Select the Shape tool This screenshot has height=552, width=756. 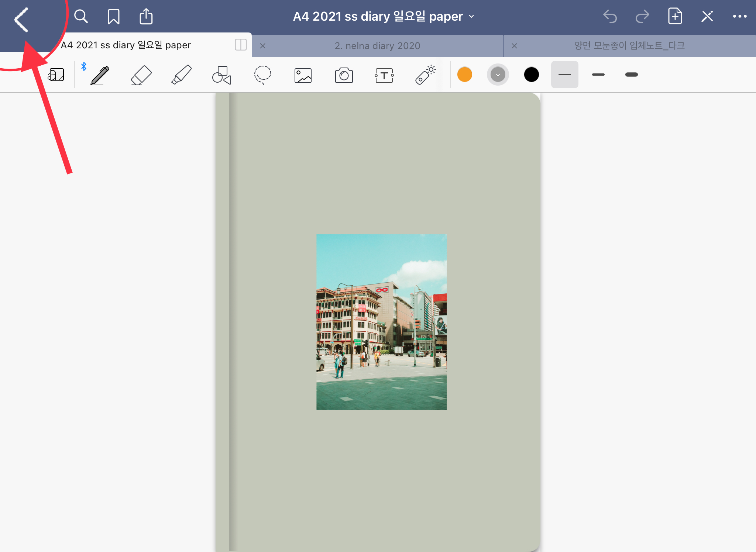tap(221, 75)
